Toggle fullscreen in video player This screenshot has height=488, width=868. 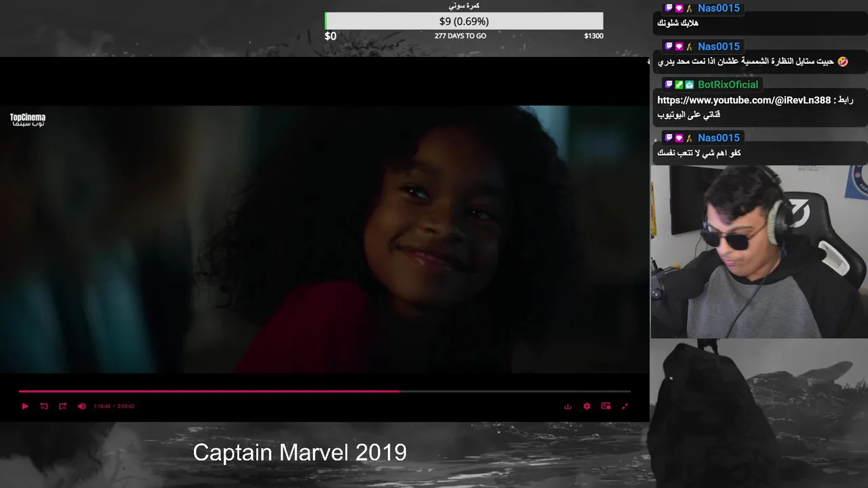click(x=625, y=406)
